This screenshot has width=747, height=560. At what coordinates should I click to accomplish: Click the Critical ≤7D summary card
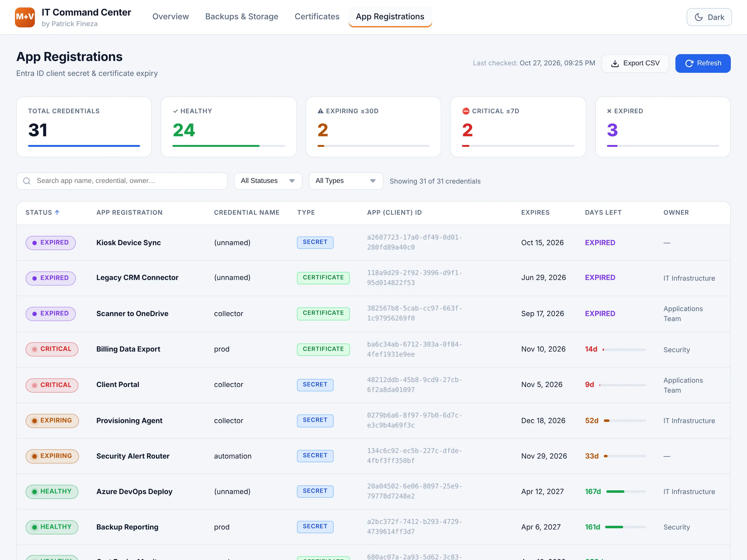point(518,127)
